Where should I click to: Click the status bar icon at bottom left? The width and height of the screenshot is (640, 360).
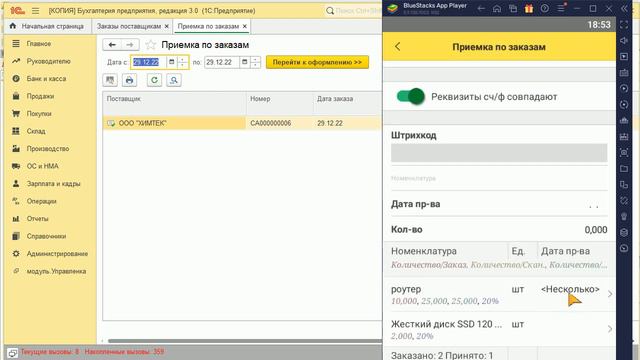coord(12,353)
